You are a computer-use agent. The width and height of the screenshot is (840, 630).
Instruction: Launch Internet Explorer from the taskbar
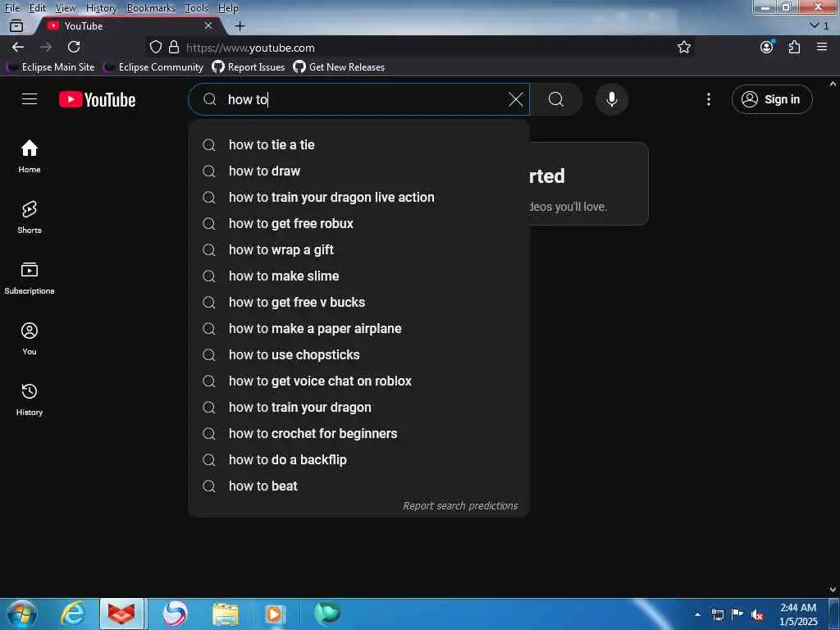point(72,614)
